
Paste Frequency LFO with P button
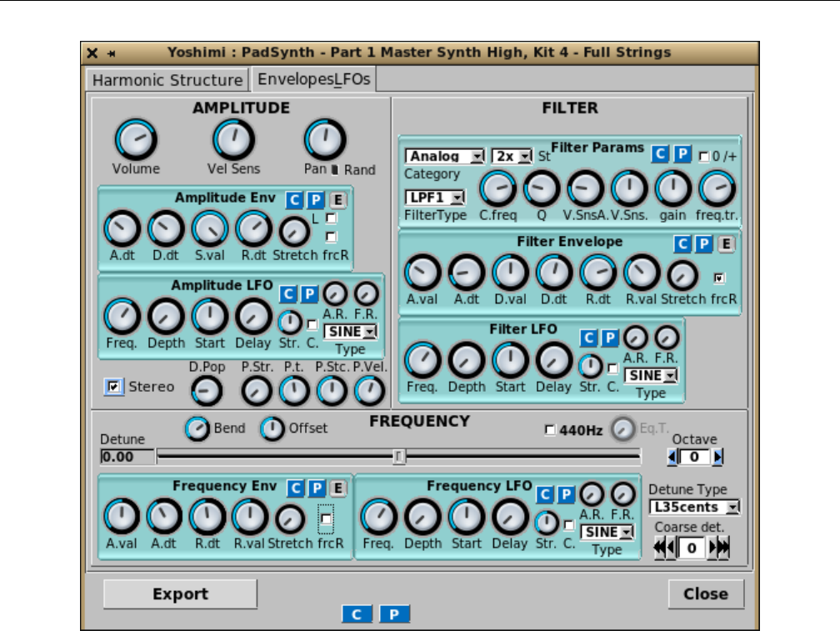(567, 494)
